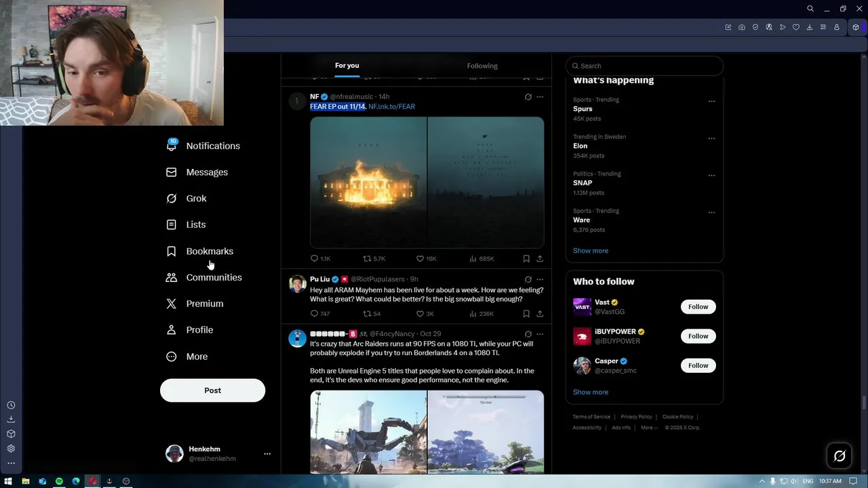
Task: Click the white Post button
Action: point(212,390)
